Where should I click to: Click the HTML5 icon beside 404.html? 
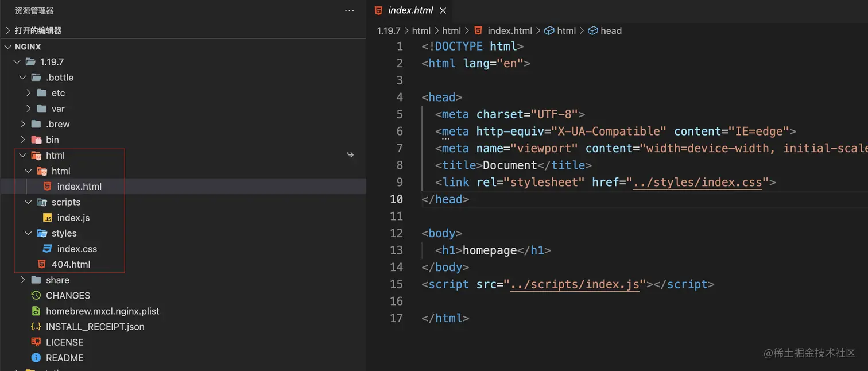(x=41, y=264)
